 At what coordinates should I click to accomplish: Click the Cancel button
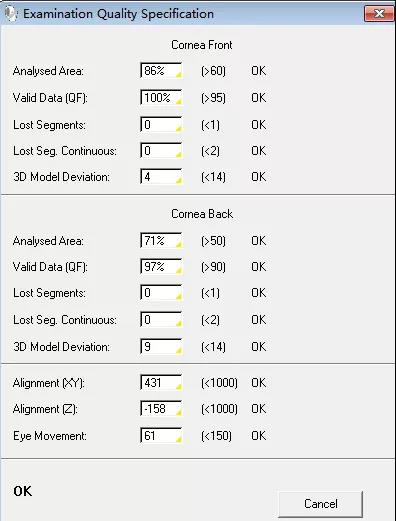pyautogui.click(x=320, y=504)
